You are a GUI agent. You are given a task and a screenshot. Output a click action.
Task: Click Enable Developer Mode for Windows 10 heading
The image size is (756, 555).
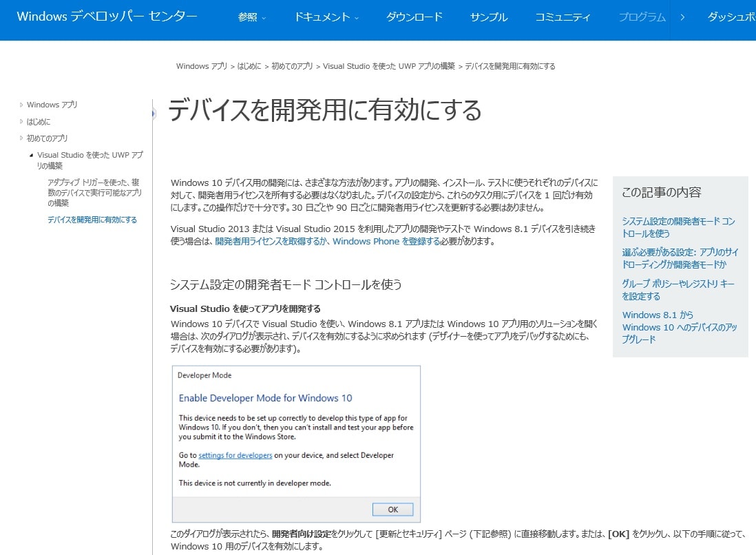pyautogui.click(x=266, y=398)
